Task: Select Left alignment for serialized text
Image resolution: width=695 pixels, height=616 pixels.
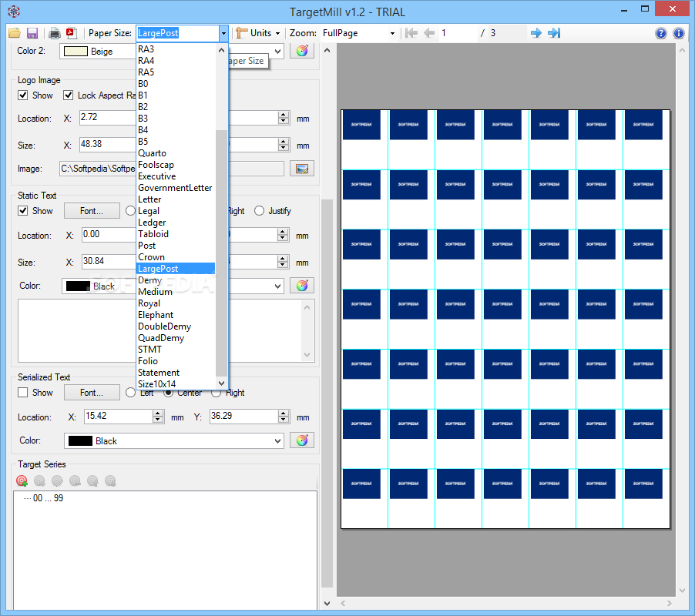Action: (x=130, y=393)
